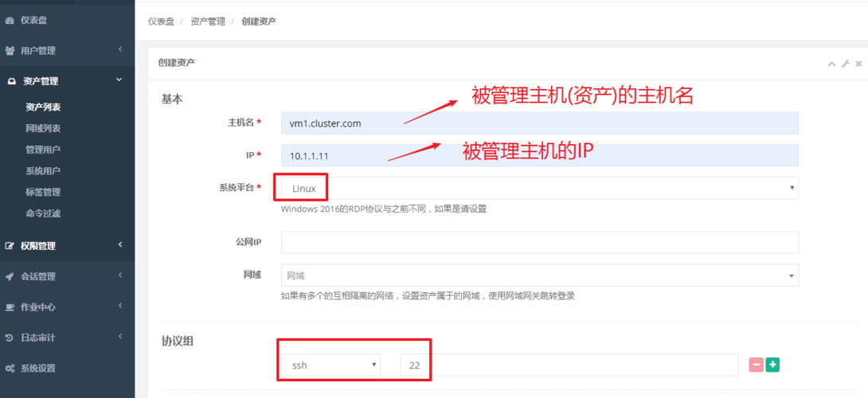Click the dashboard gauge icon in sidebar

coord(10,21)
